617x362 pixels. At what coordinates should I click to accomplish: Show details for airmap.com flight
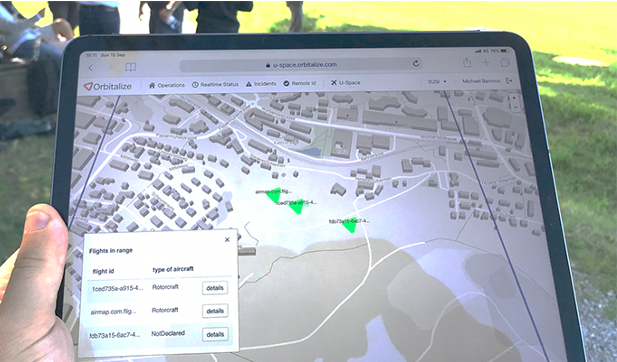215,311
